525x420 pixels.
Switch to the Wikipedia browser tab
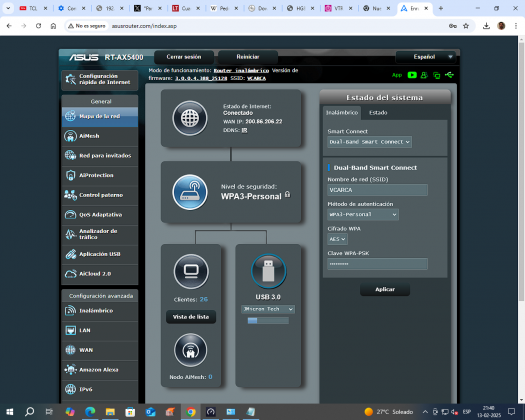pyautogui.click(x=224, y=8)
